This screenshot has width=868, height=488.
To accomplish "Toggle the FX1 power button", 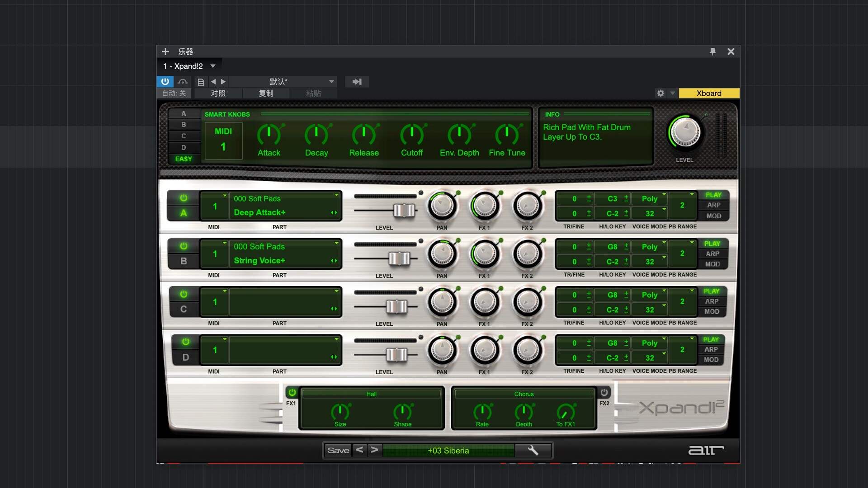I will click(x=292, y=392).
